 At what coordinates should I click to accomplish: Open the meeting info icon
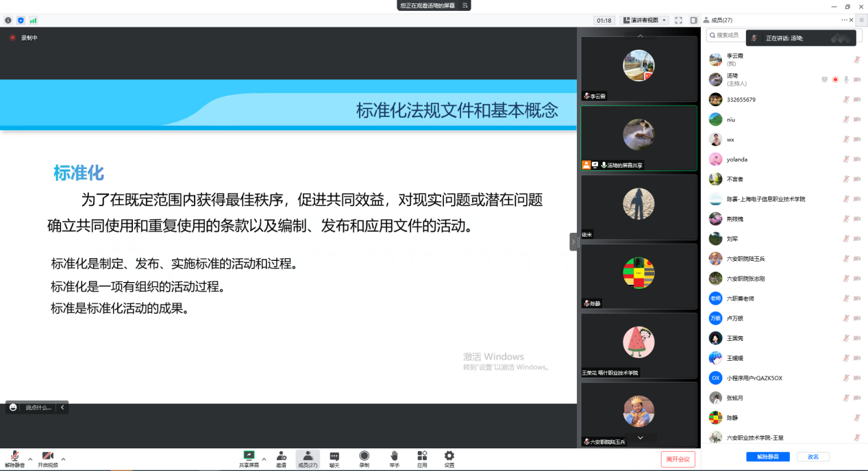tap(8, 21)
